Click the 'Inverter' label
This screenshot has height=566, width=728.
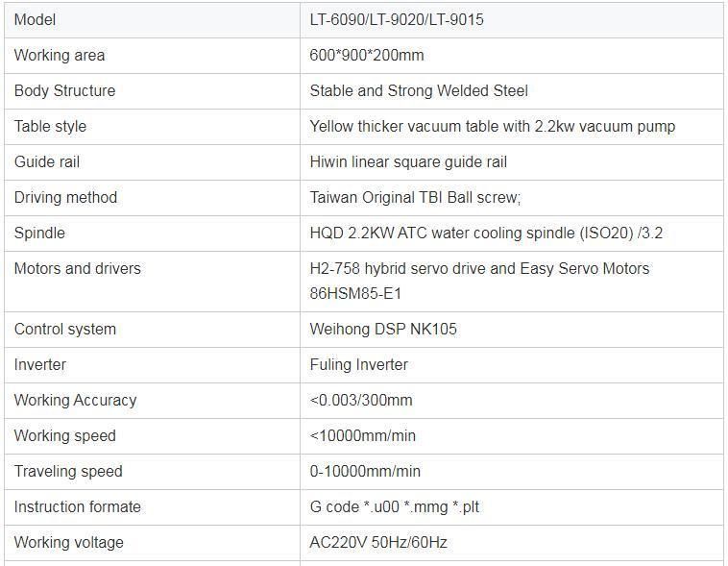(x=40, y=365)
